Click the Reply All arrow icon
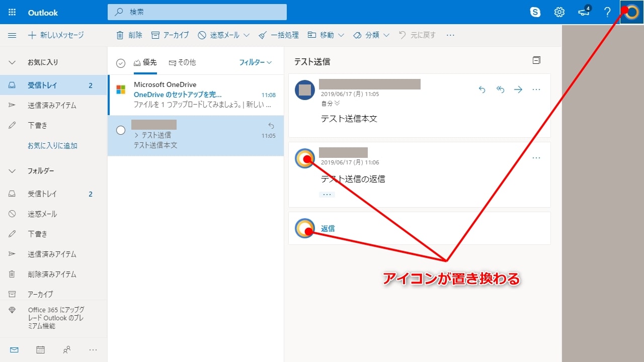This screenshot has width=644, height=362. coord(500,89)
